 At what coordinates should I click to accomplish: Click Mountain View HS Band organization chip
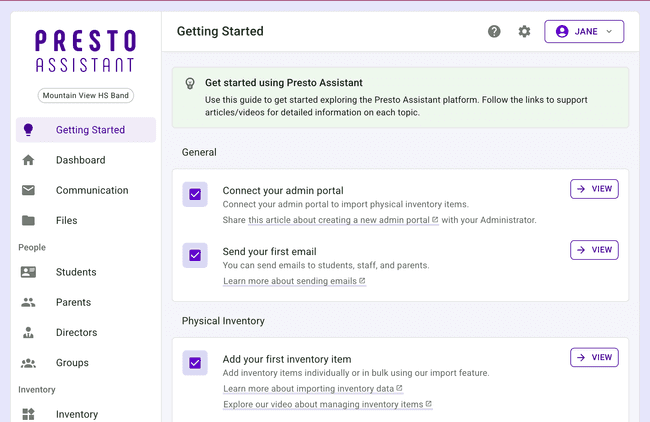click(86, 95)
